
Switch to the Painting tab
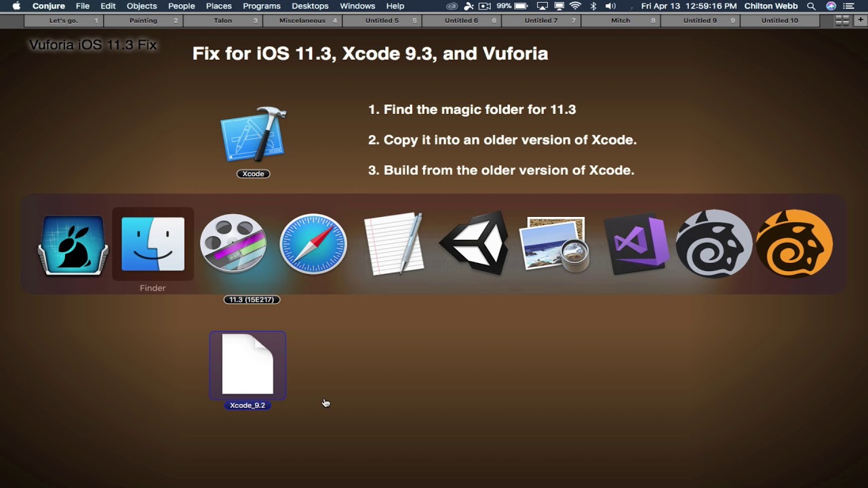click(x=143, y=20)
